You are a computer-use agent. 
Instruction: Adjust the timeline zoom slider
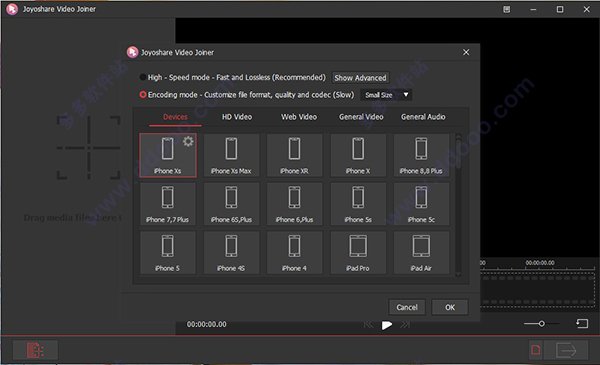click(541, 324)
